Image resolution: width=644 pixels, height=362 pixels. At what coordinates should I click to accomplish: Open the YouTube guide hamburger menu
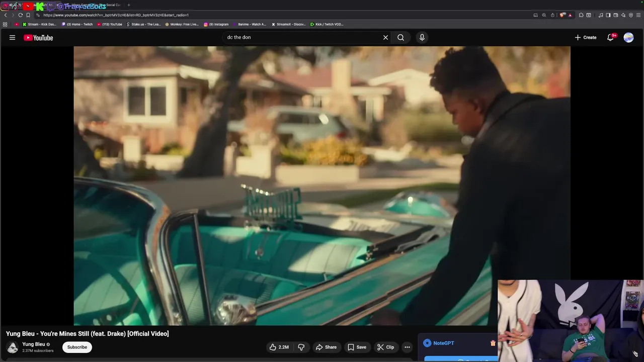12,37
